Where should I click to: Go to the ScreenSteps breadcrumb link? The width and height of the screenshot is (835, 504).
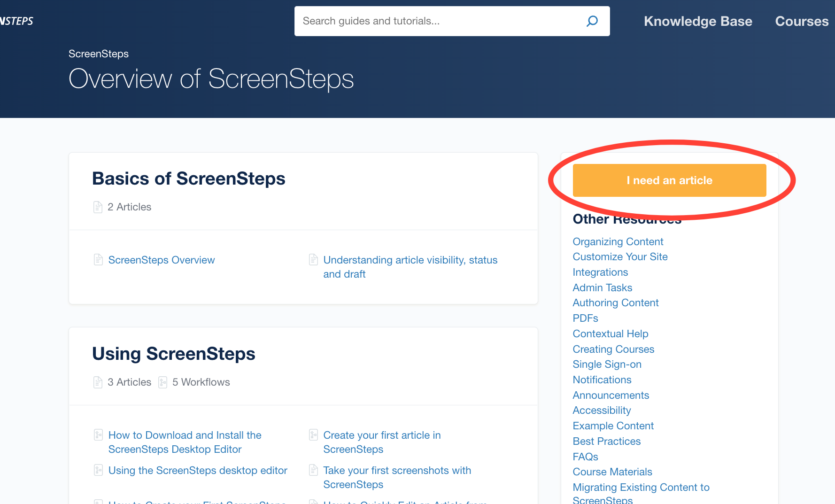tap(99, 54)
